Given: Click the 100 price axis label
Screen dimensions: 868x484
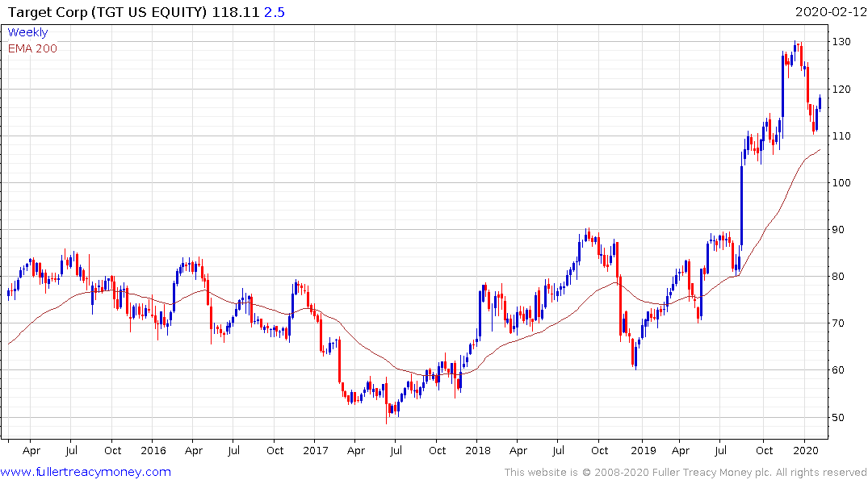Looking at the screenshot, I should tap(841, 183).
